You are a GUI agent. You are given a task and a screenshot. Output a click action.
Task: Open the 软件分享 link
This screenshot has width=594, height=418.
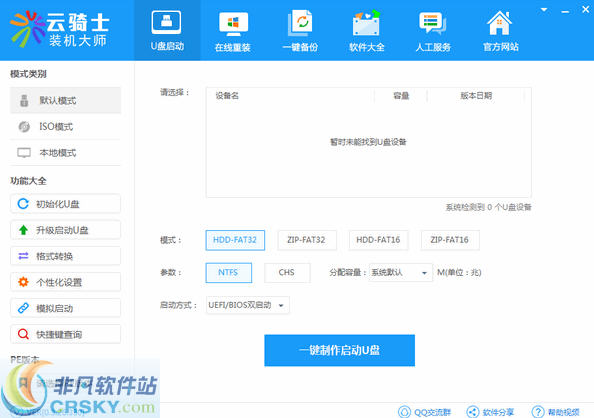point(490,412)
